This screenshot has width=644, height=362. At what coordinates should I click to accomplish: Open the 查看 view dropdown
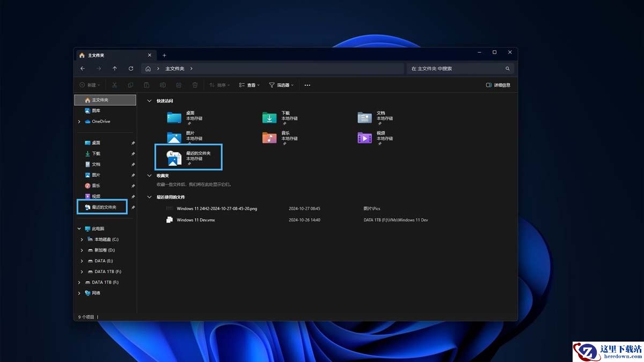250,85
